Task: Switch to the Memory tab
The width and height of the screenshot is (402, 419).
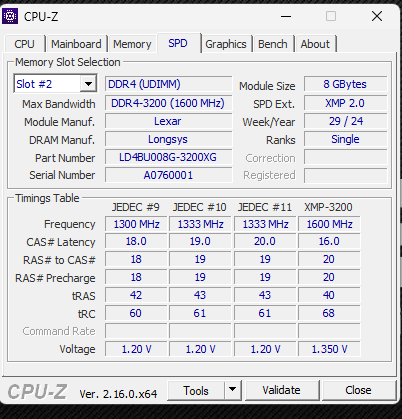Action: [132, 44]
